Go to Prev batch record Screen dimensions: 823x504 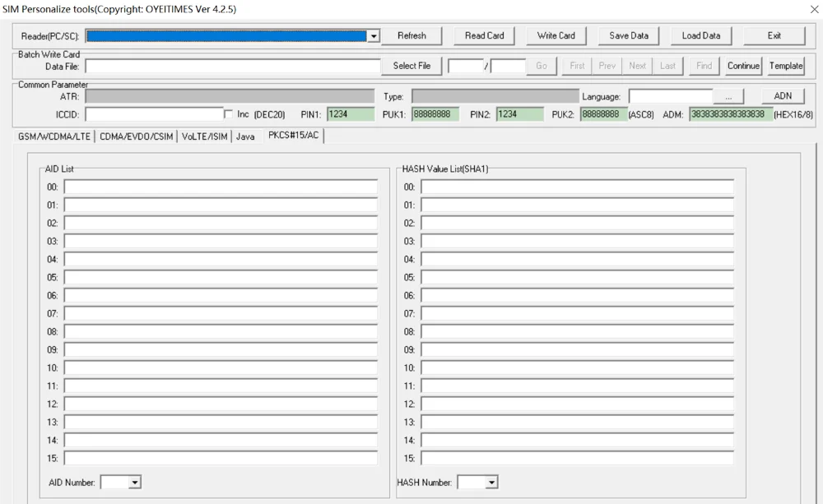click(x=607, y=66)
